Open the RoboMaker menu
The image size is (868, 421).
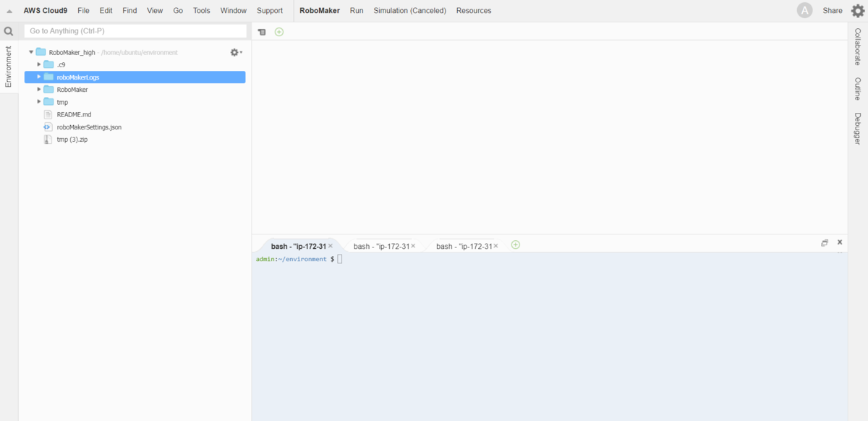coord(320,11)
